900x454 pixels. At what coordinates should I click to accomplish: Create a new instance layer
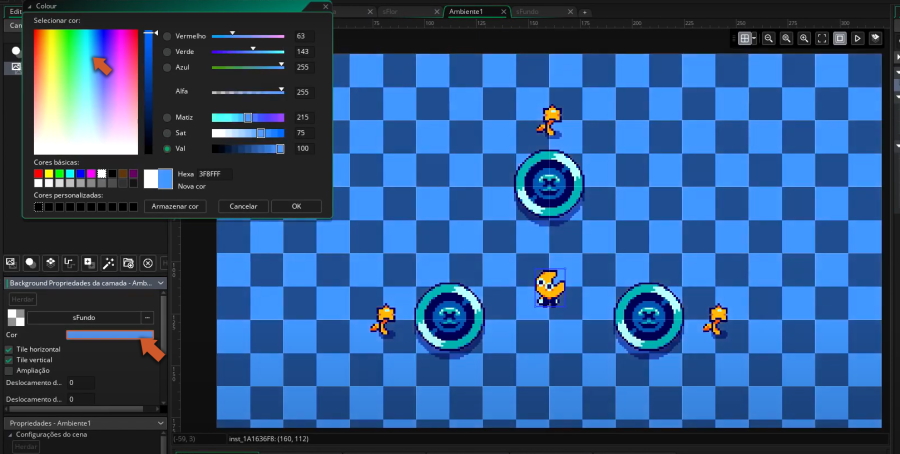pyautogui.click(x=31, y=263)
